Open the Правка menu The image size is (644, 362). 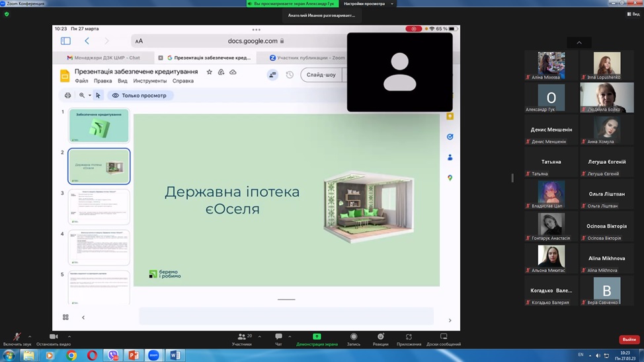pyautogui.click(x=102, y=81)
